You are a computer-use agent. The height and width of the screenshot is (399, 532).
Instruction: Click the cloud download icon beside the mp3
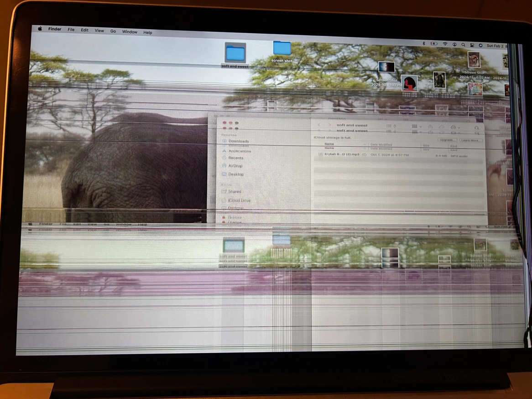(364, 154)
